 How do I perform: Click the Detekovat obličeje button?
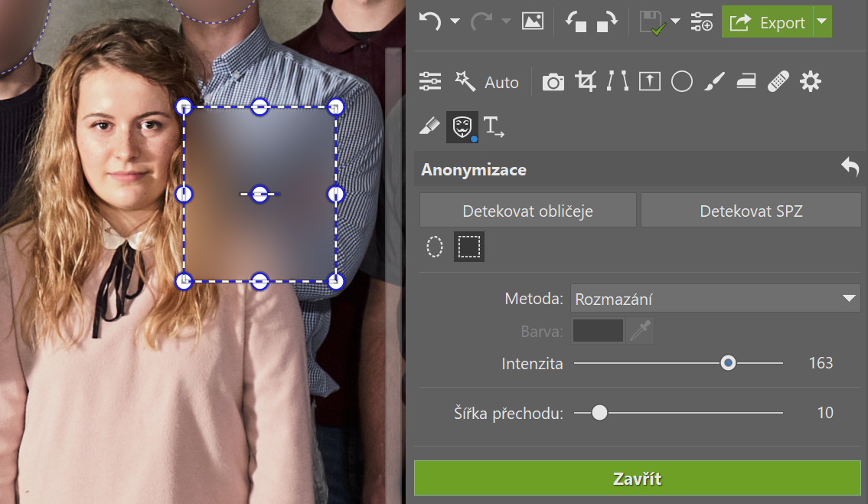[527, 211]
